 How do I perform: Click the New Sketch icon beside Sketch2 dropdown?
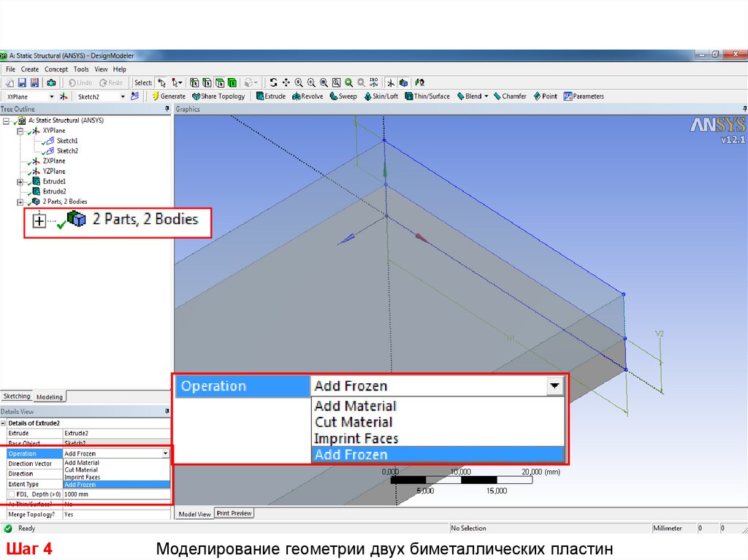[134, 96]
